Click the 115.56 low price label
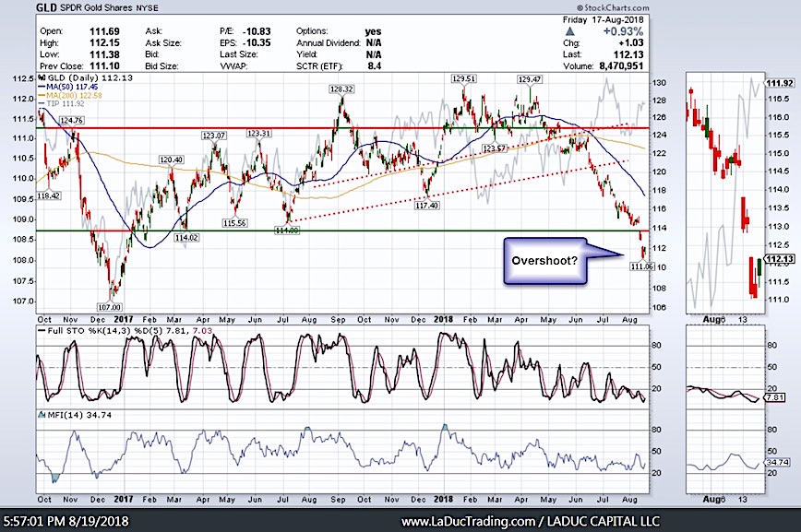 (x=234, y=222)
